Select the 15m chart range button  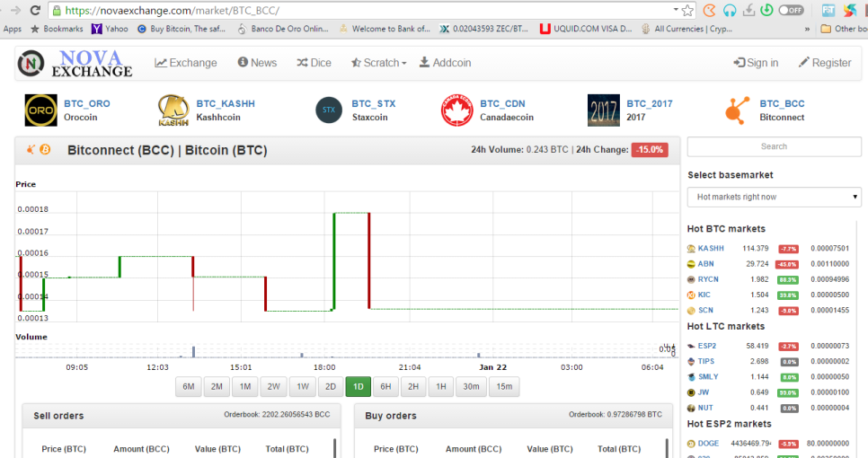click(504, 387)
